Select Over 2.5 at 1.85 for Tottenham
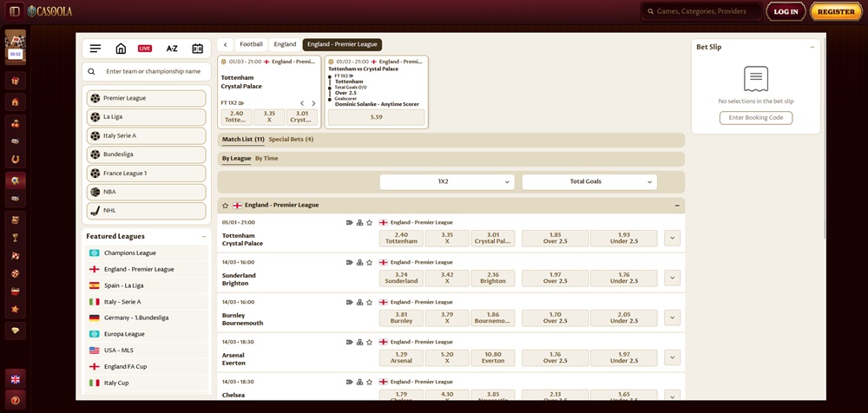 click(x=556, y=238)
